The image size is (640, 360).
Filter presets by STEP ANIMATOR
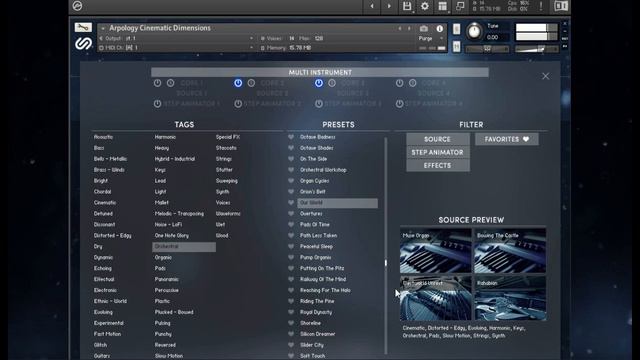coord(438,152)
